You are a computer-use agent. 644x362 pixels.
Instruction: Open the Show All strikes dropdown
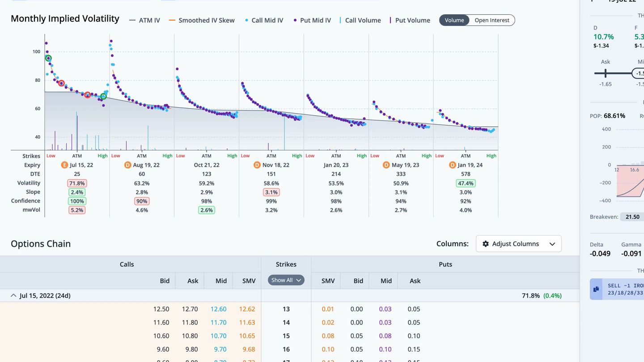click(286, 280)
